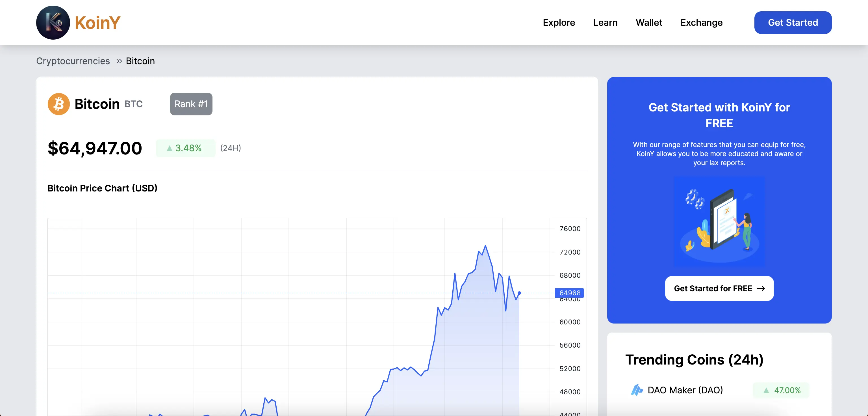Click the 47.00% DAO Maker change badge
The image size is (868, 416).
tap(781, 390)
